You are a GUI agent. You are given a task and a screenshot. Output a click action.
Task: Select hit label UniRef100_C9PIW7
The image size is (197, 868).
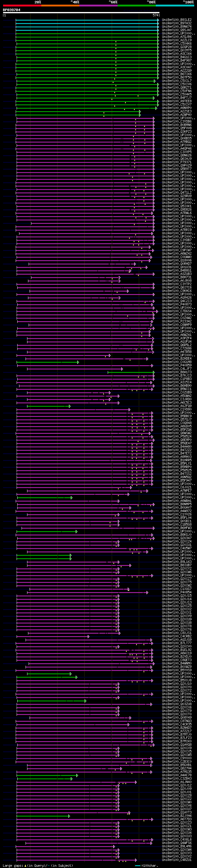pos(177,250)
